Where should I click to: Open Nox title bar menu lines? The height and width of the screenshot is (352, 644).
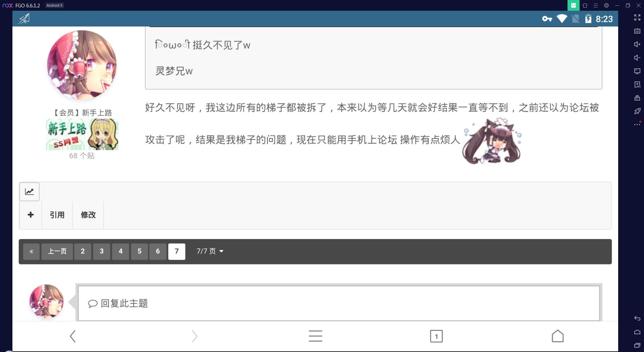click(x=596, y=5)
